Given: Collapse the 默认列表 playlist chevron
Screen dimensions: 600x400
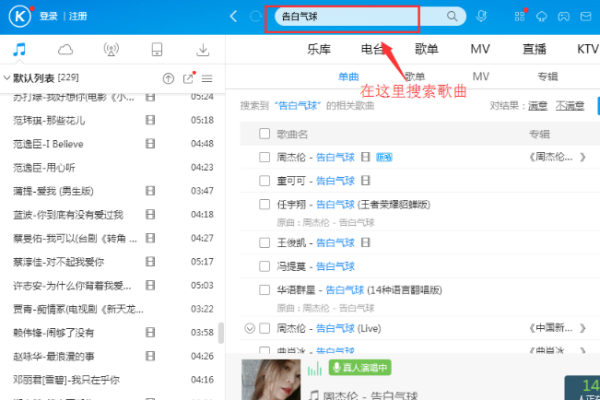Looking at the screenshot, I should tap(7, 78).
